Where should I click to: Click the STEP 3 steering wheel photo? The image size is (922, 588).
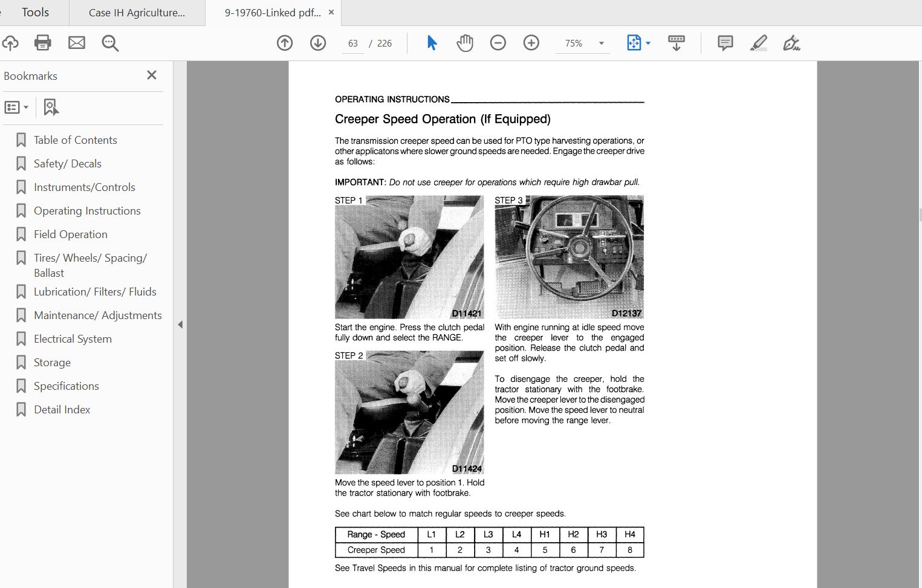click(x=569, y=257)
